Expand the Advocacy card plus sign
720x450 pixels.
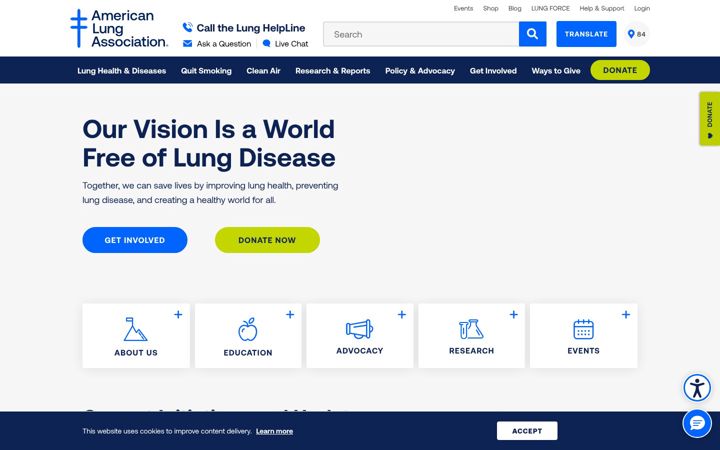coord(402,315)
